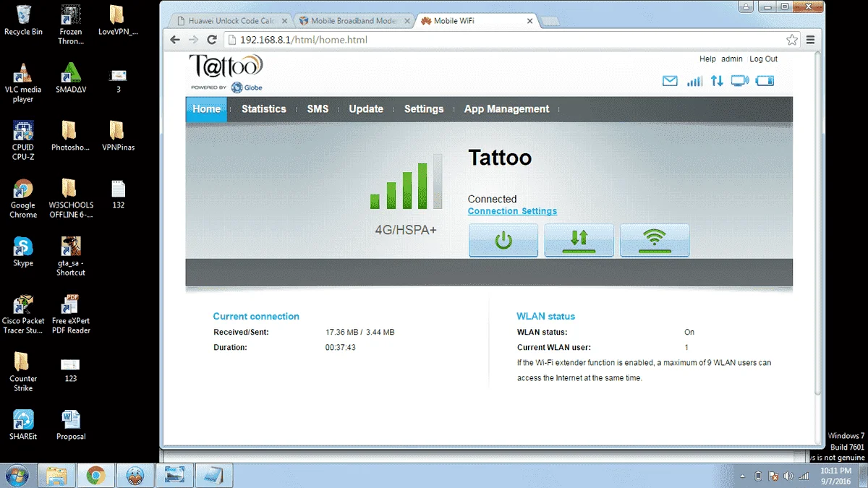Image resolution: width=868 pixels, height=488 pixels.
Task: Click the Received/Sent value 17.36 MB / 3.44 MB
Action: pos(360,333)
